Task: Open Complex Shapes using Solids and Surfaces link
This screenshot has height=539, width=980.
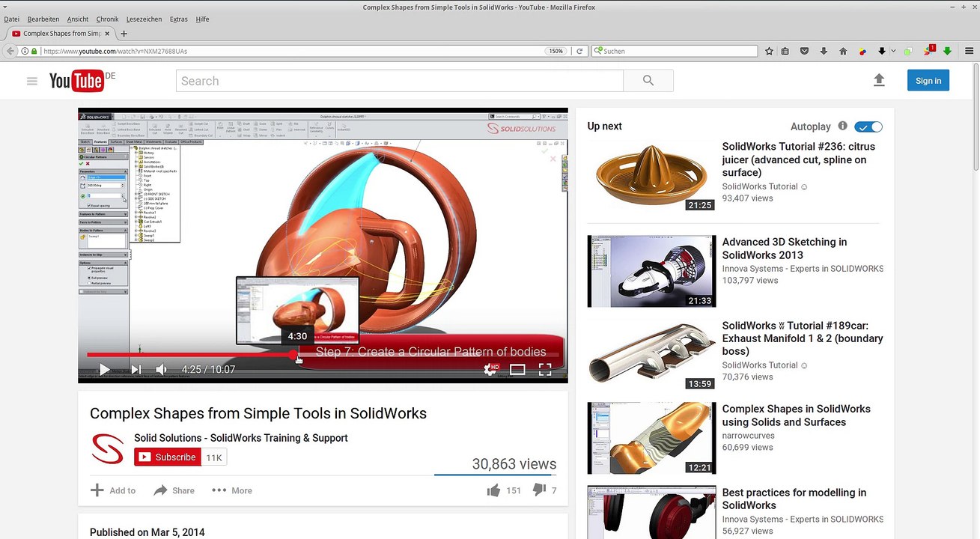Action: coord(796,415)
